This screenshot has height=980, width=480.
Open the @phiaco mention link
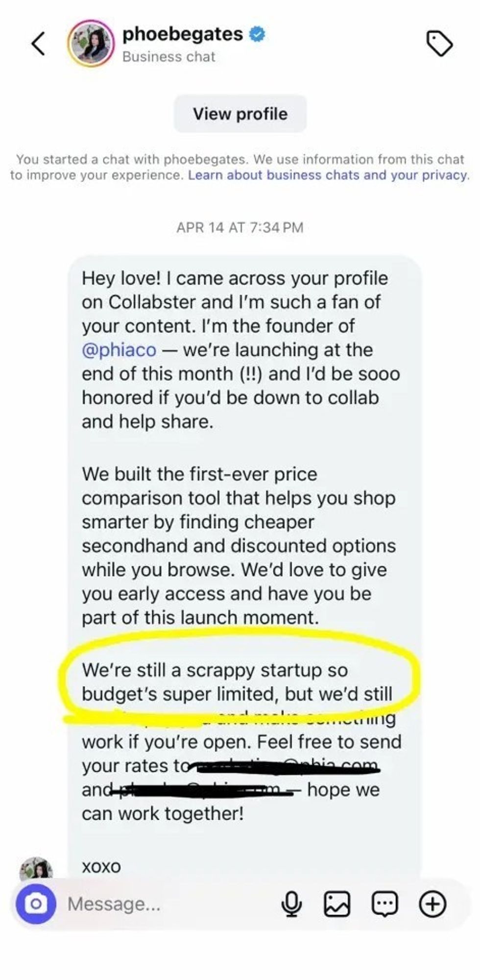tap(119, 350)
